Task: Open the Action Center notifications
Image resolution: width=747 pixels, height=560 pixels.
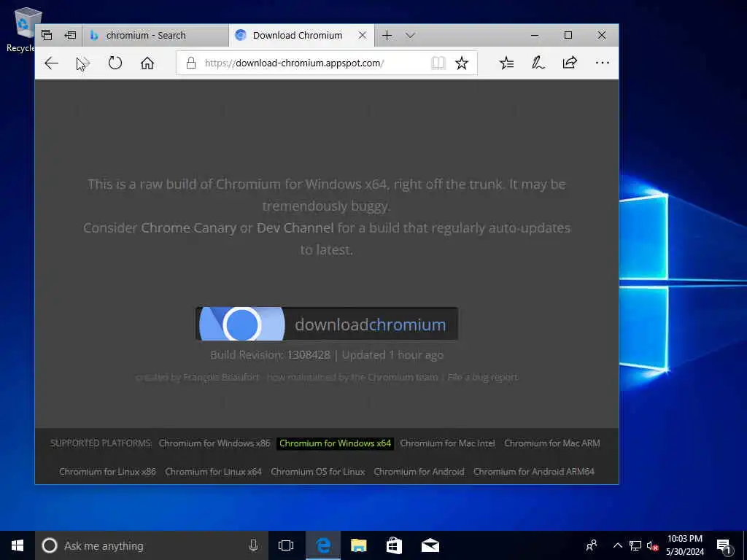Action: (x=724, y=545)
